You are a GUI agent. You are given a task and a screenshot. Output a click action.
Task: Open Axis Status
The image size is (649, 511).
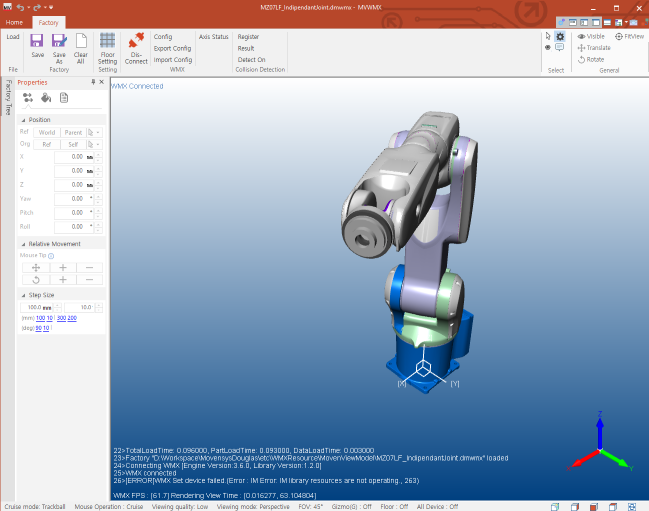[214, 37]
